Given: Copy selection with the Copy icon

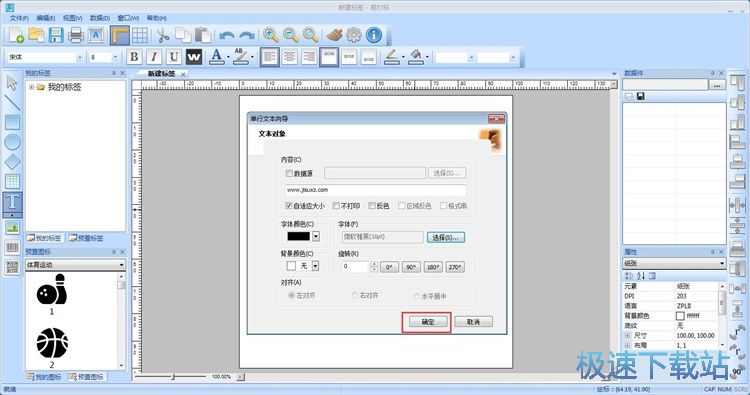Looking at the screenshot, I should click(x=183, y=35).
